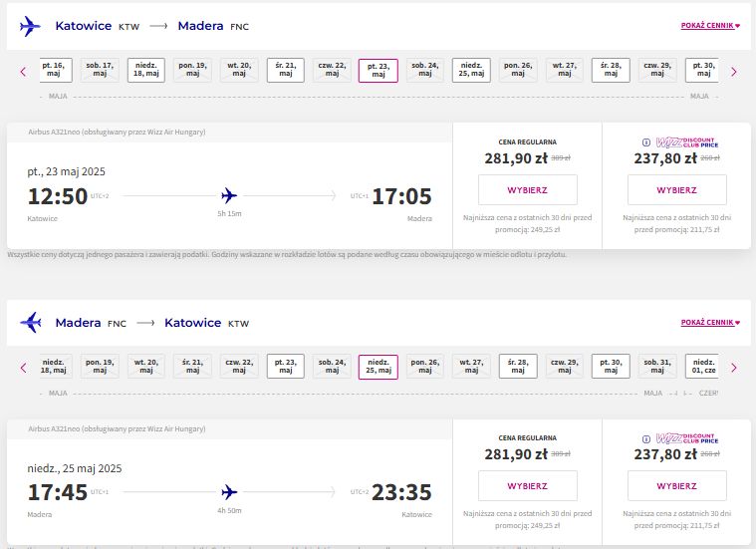
Task: Select outbound date niedz. 18, maj
Action: 146,70
